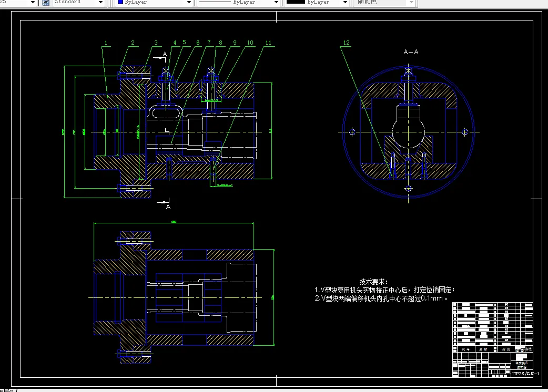Expand the text height 25 dropdown

[33, 3]
